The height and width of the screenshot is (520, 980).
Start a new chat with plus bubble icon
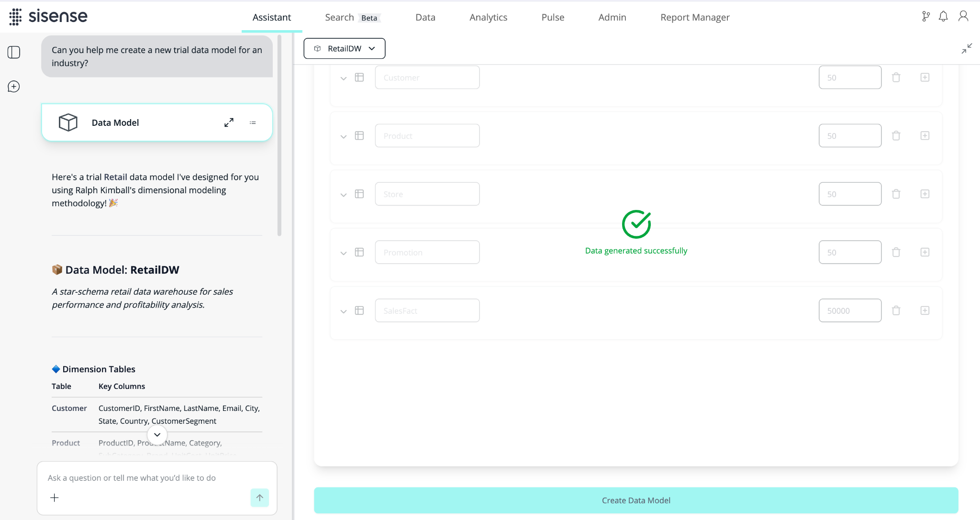pyautogui.click(x=14, y=87)
